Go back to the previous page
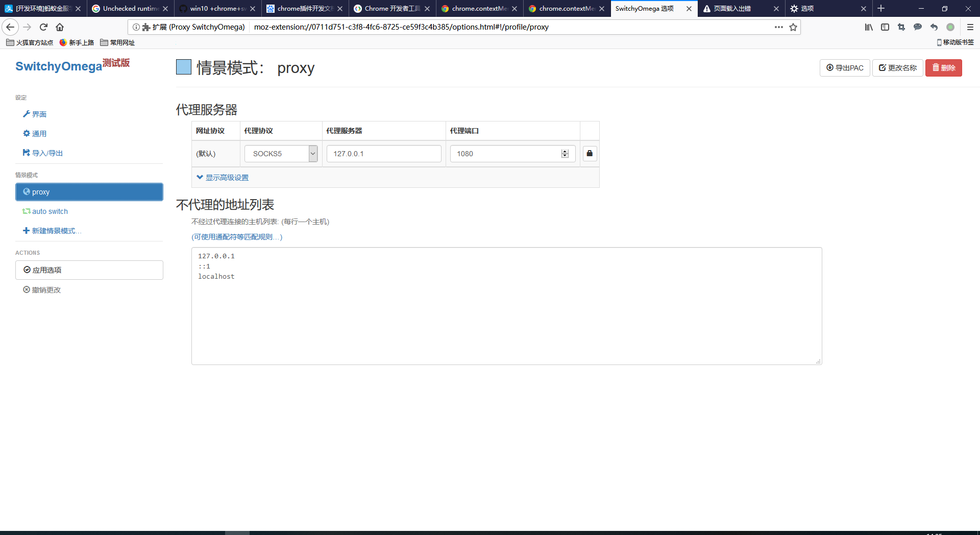 point(10,27)
